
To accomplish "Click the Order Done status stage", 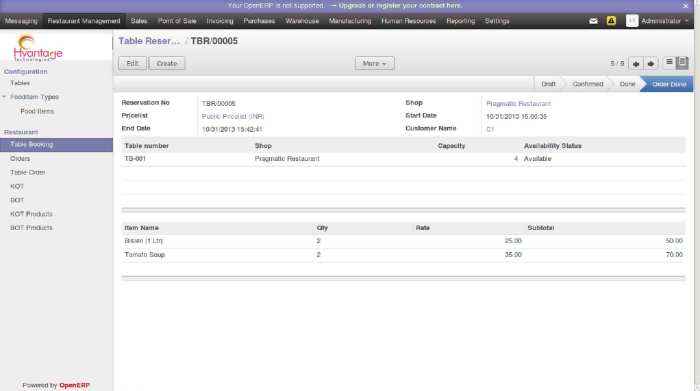I will click(669, 84).
